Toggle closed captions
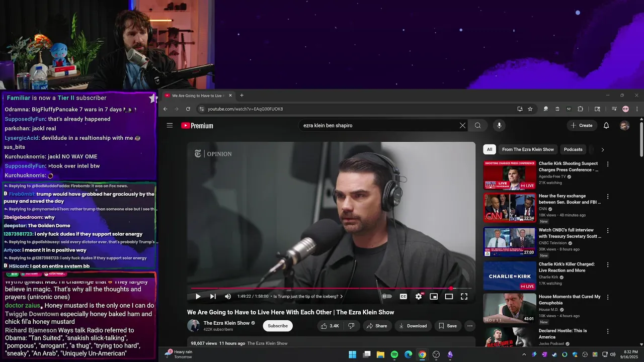644x362 pixels. tap(403, 296)
